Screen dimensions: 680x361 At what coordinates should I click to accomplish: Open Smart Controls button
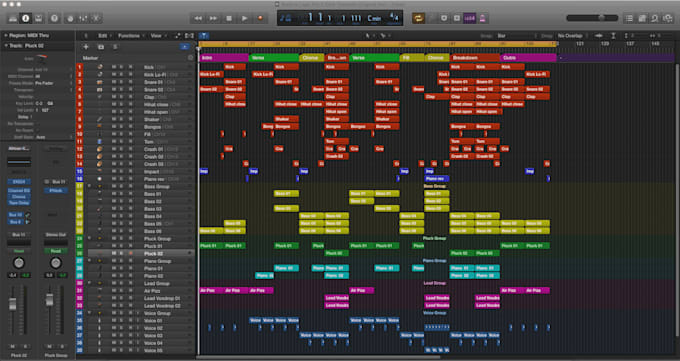pos(70,18)
